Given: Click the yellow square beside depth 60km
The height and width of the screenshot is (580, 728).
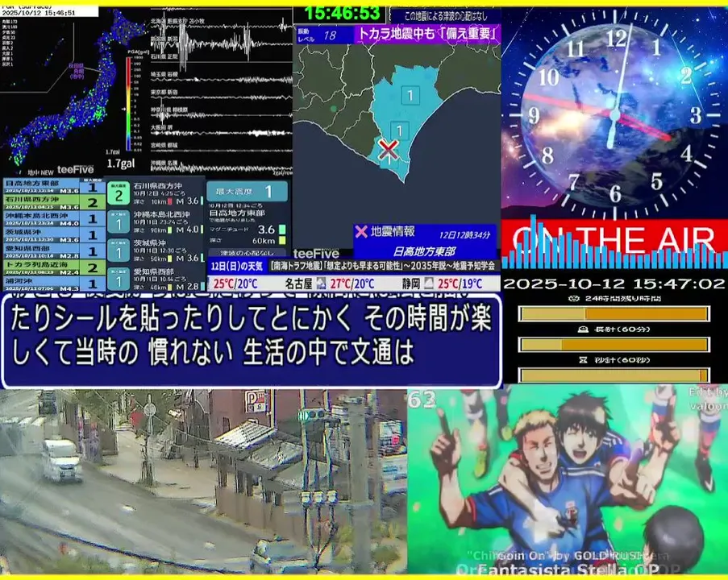Looking at the screenshot, I should (282, 240).
